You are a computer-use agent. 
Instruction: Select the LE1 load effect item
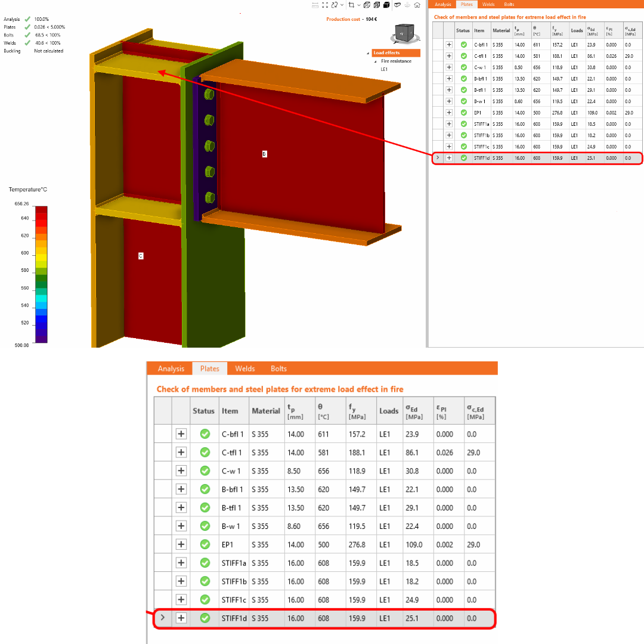384,69
